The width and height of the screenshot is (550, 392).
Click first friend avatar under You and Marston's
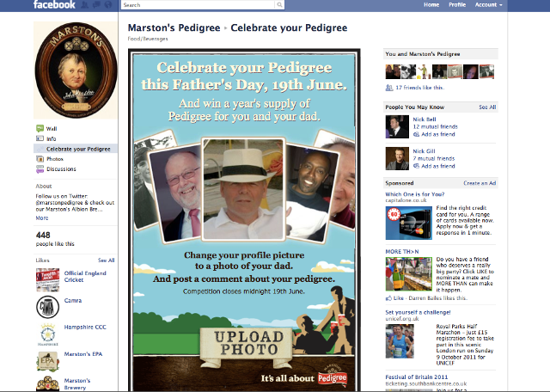pyautogui.click(x=393, y=71)
